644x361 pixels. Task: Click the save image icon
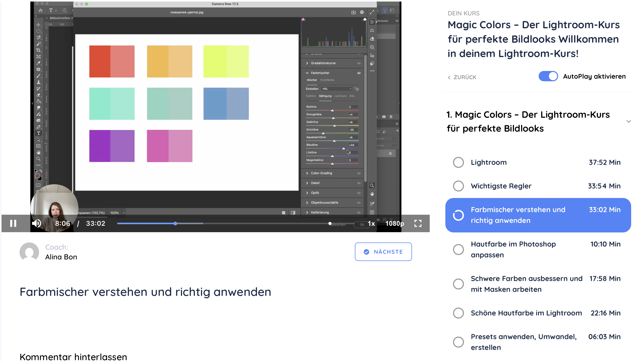tap(353, 12)
